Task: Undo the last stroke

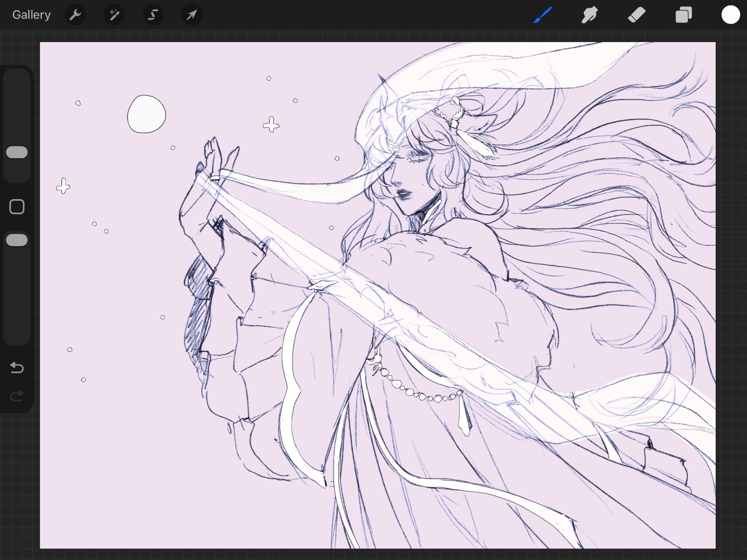Action: [17, 368]
